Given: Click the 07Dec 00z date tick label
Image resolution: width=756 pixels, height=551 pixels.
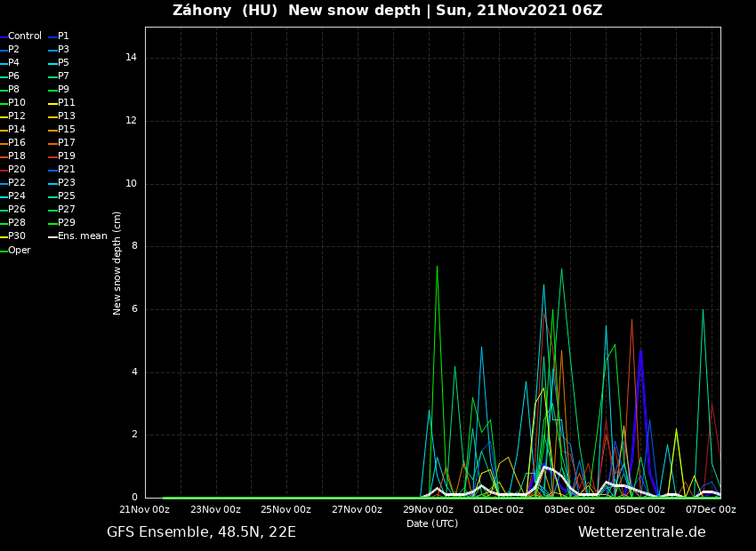Looking at the screenshot, I should tap(711, 510).
